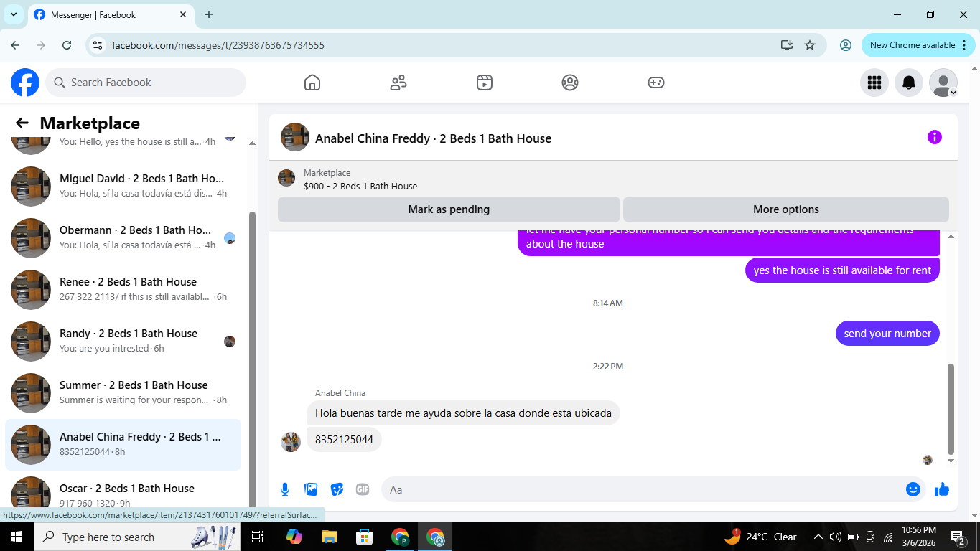The width and height of the screenshot is (980, 551).
Task: Open Microsoft Store from taskbar
Action: 365,537
